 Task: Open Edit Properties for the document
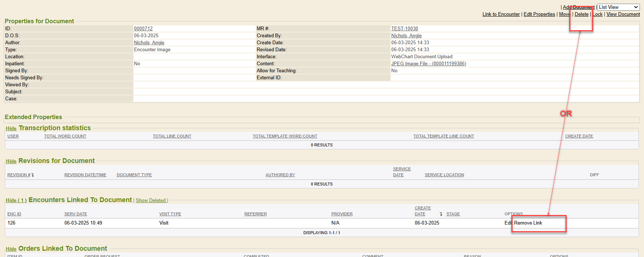pos(539,14)
